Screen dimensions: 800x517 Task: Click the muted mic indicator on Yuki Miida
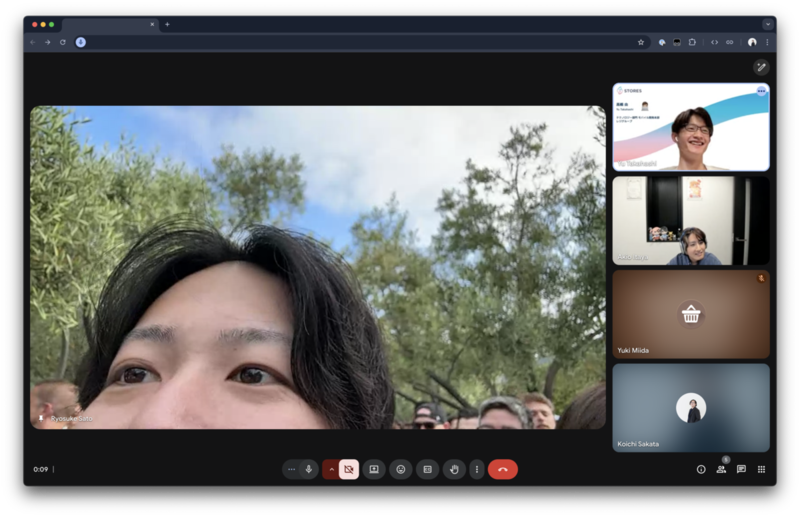tap(761, 278)
